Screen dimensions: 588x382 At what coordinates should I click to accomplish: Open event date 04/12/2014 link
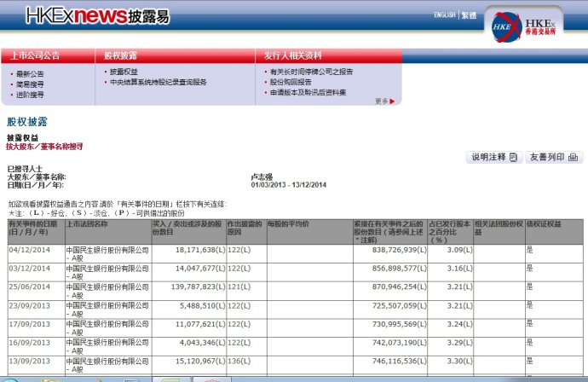point(29,250)
